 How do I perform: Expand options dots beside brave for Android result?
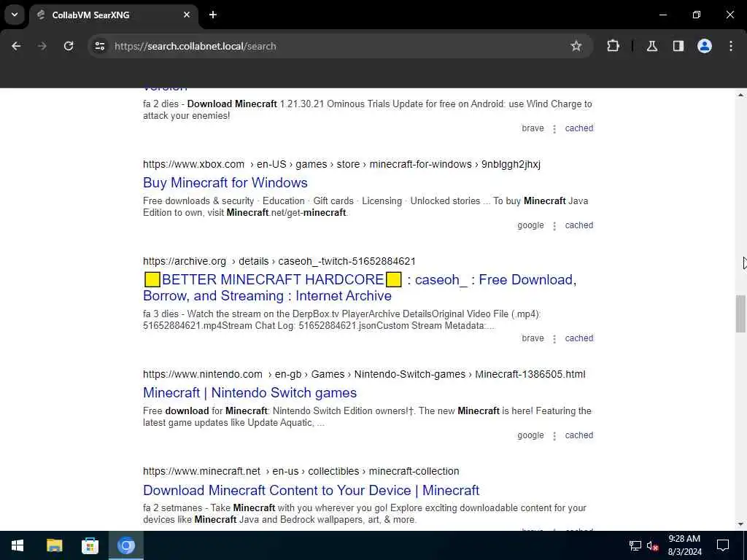point(554,129)
